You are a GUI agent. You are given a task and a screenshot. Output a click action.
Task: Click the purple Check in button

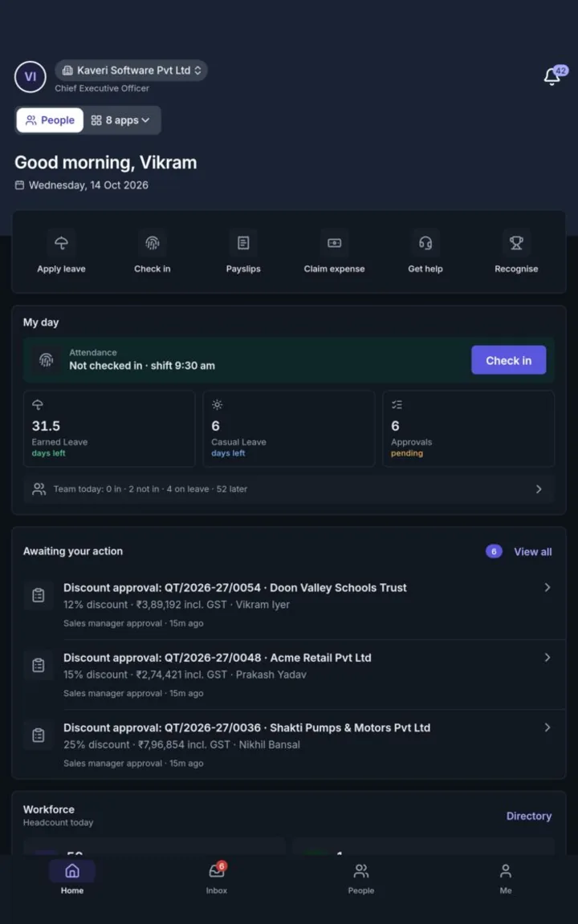pos(508,360)
